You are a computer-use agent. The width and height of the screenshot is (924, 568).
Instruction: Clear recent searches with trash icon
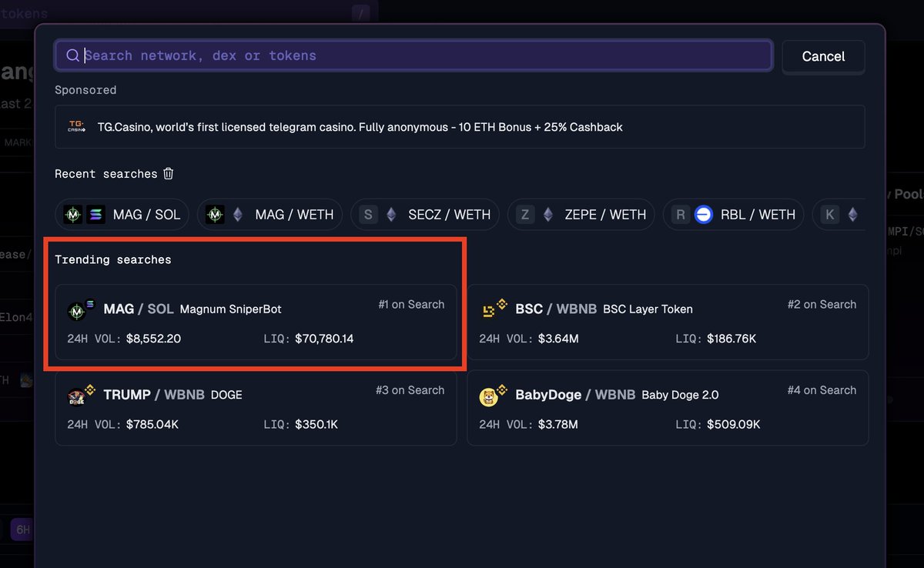(x=169, y=174)
